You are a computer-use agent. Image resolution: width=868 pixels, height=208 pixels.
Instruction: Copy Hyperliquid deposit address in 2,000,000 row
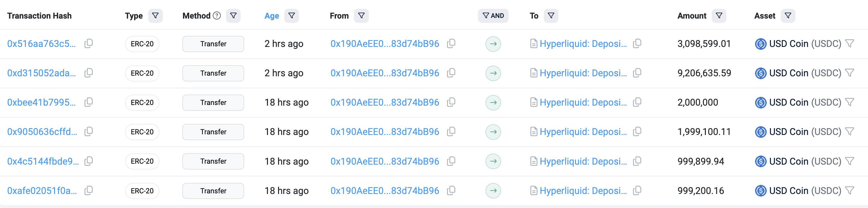pos(637,102)
